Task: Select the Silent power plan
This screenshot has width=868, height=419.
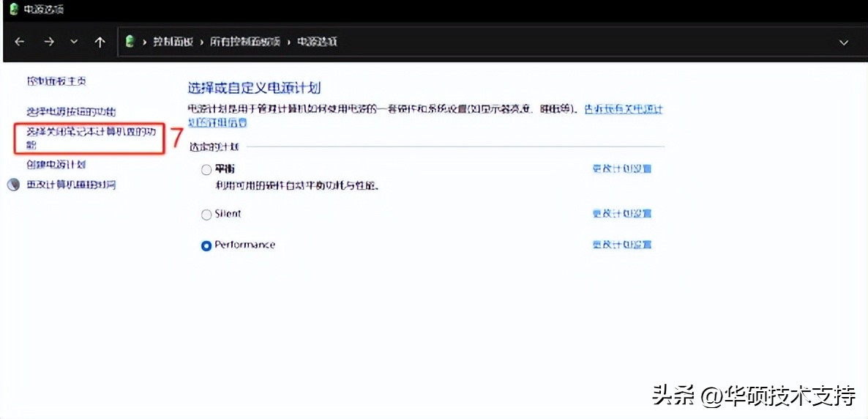Action: click(206, 215)
